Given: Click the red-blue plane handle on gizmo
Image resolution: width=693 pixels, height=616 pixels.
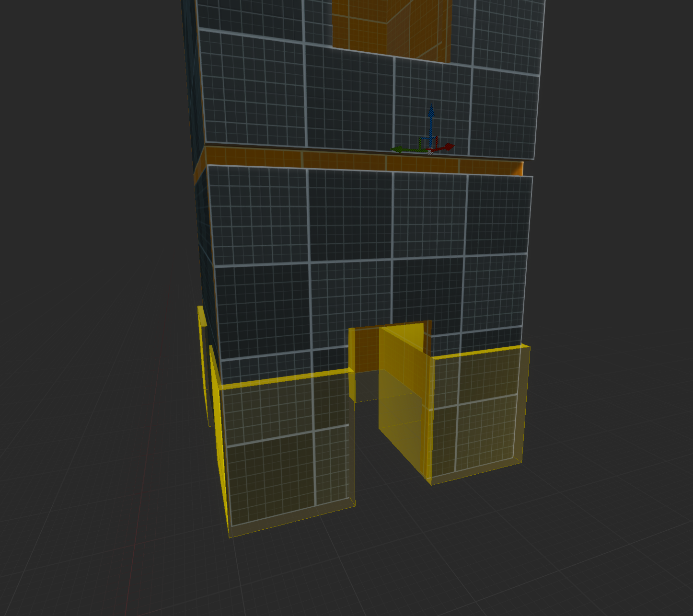Looking at the screenshot, I should (x=436, y=140).
